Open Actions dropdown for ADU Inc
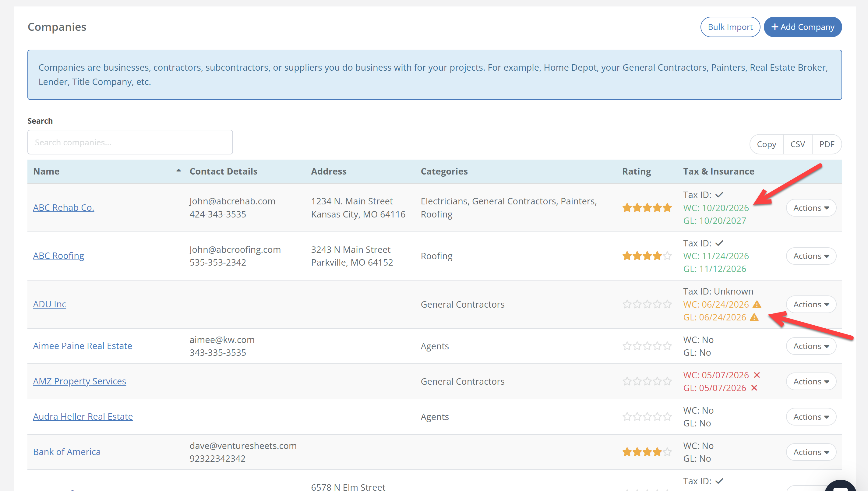 coord(811,305)
